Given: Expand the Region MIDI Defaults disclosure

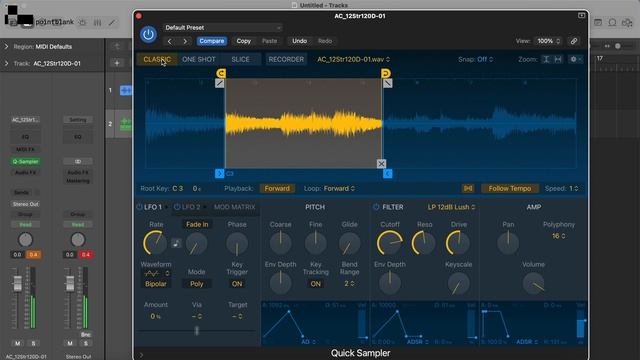Looking at the screenshot, I should [x=7, y=47].
